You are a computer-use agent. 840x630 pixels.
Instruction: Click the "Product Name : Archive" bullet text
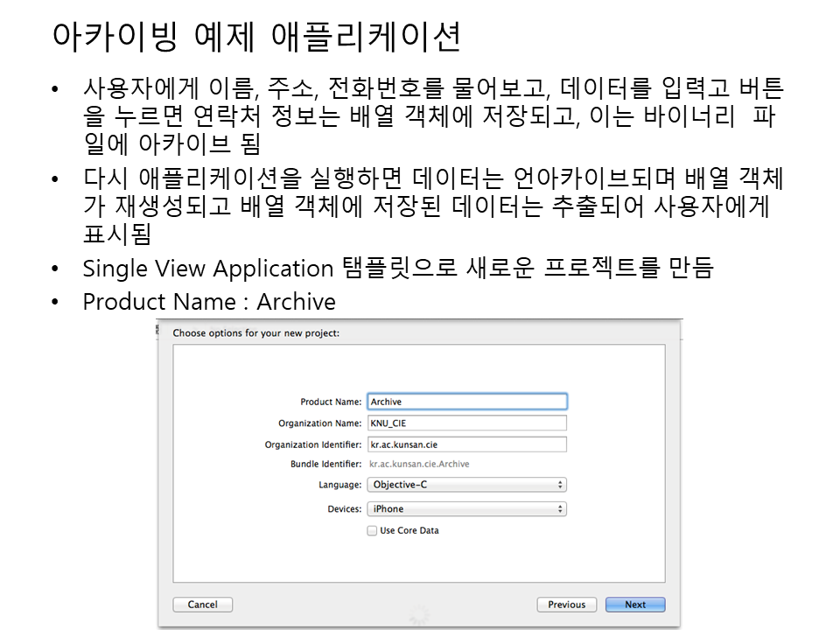[208, 302]
